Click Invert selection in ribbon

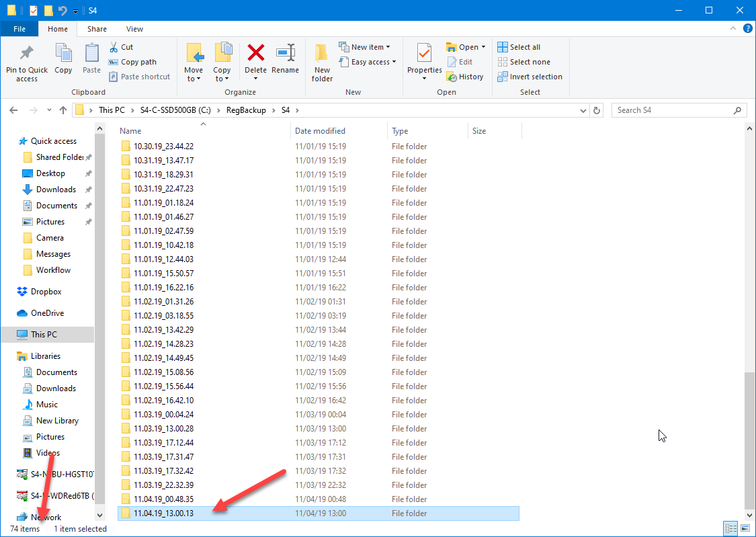click(530, 77)
